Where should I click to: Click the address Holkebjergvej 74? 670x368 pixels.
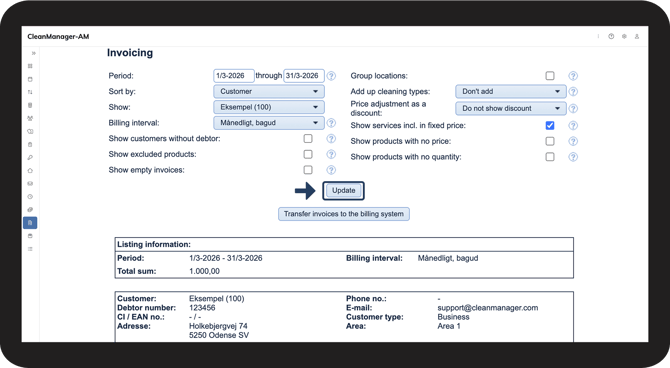tap(218, 326)
